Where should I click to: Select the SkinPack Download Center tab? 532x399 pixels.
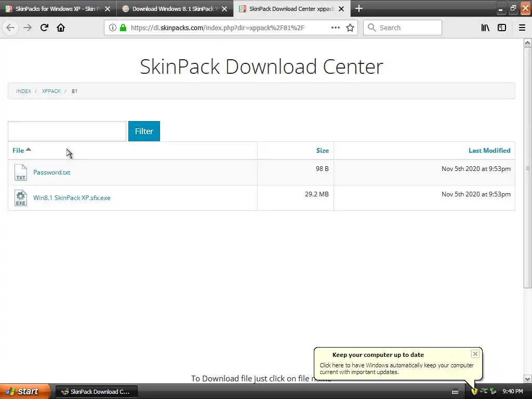[x=291, y=9]
